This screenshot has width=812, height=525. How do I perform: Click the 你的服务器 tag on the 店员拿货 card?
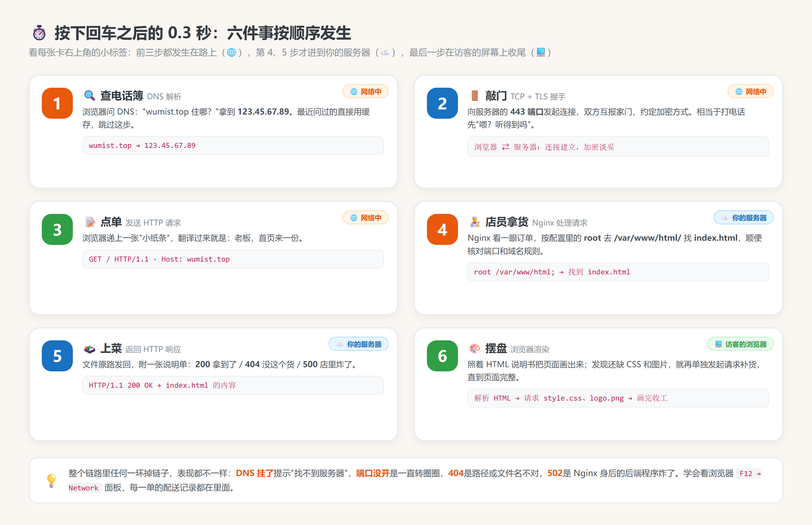tap(743, 217)
